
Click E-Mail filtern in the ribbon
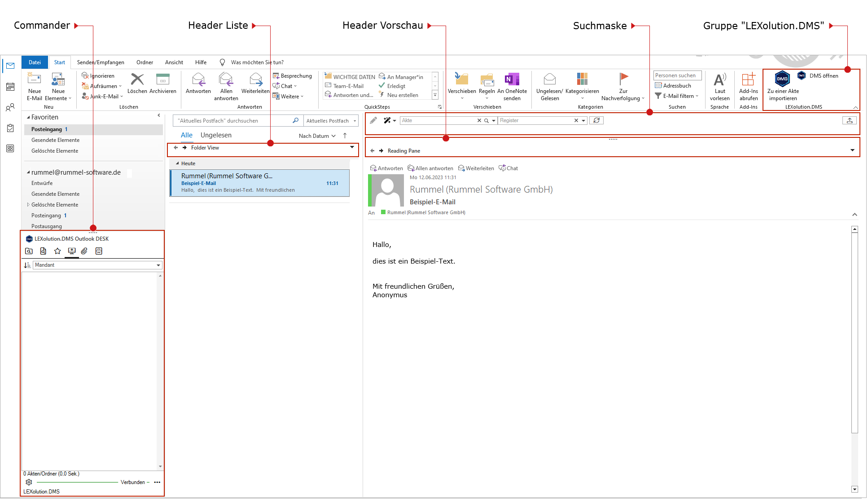[677, 96]
